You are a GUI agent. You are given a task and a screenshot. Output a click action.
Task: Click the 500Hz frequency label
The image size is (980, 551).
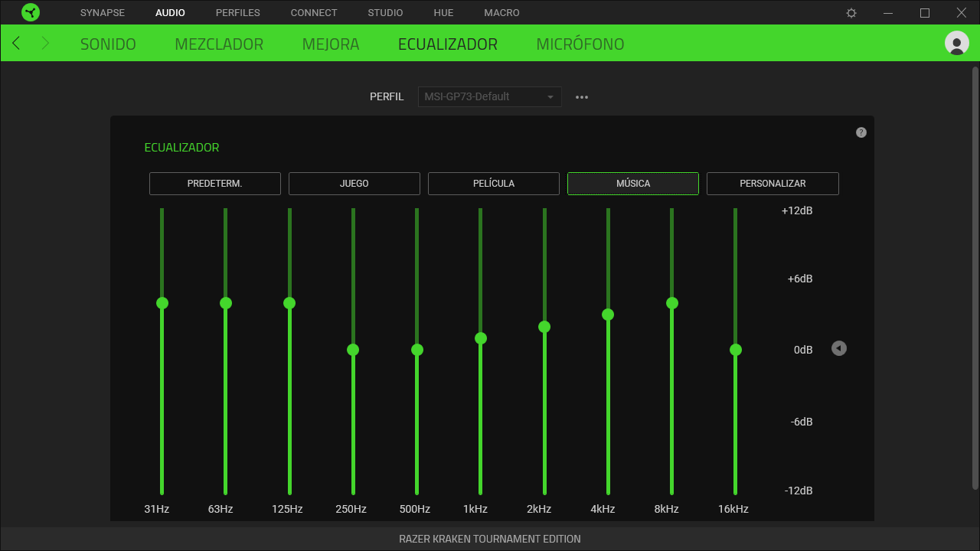point(415,509)
